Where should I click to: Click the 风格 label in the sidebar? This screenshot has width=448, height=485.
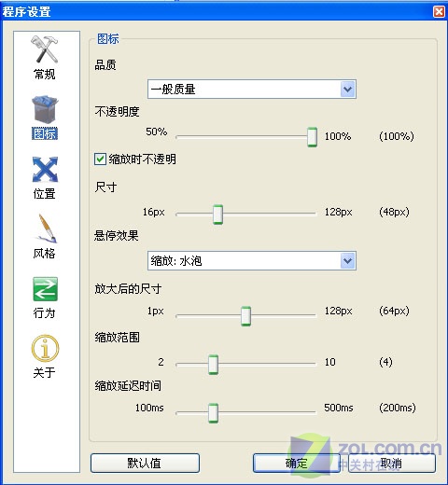[45, 254]
